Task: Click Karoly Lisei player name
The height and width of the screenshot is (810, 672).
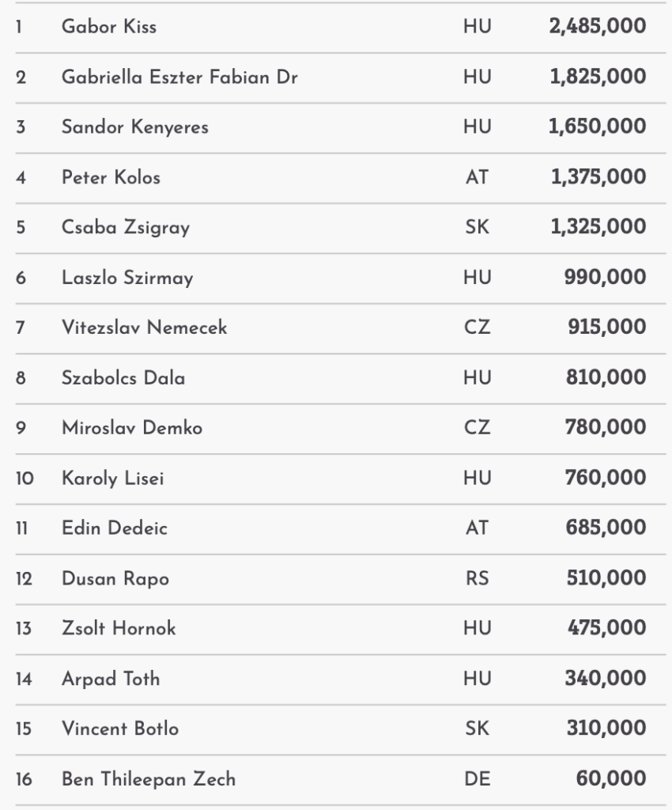Action: point(113,479)
